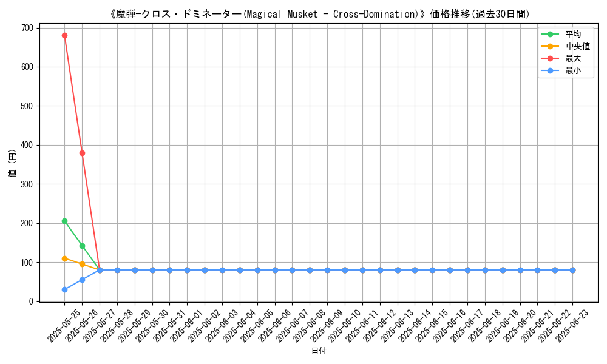Click the green marker beside 平均 in legend
The height and width of the screenshot is (364, 607).
point(550,34)
